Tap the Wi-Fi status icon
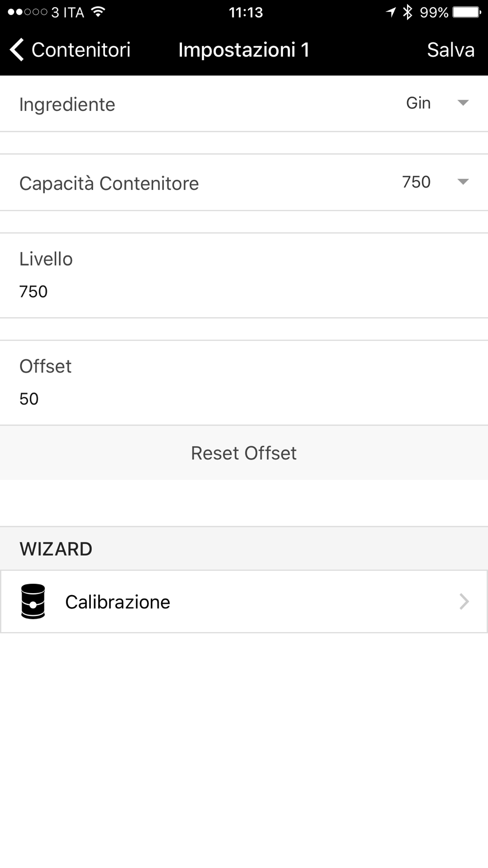Viewport: 488px width, 868px height. pos(98,12)
